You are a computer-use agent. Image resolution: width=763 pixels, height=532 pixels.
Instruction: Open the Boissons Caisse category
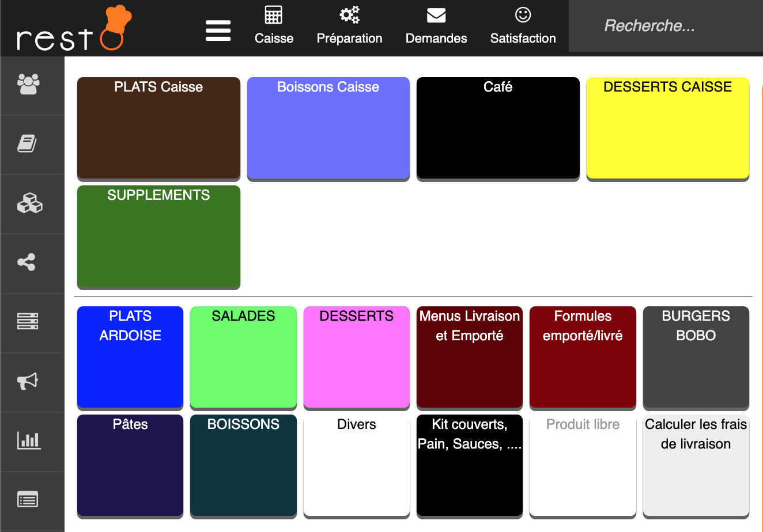[x=328, y=128]
